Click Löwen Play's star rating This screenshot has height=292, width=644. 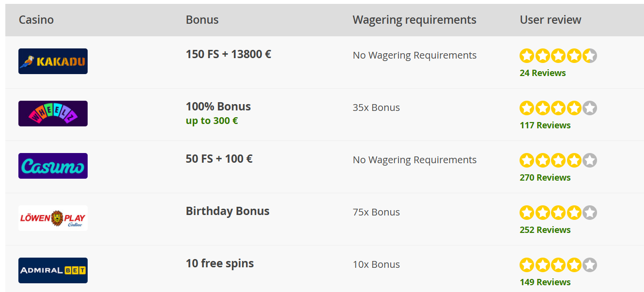click(x=558, y=213)
